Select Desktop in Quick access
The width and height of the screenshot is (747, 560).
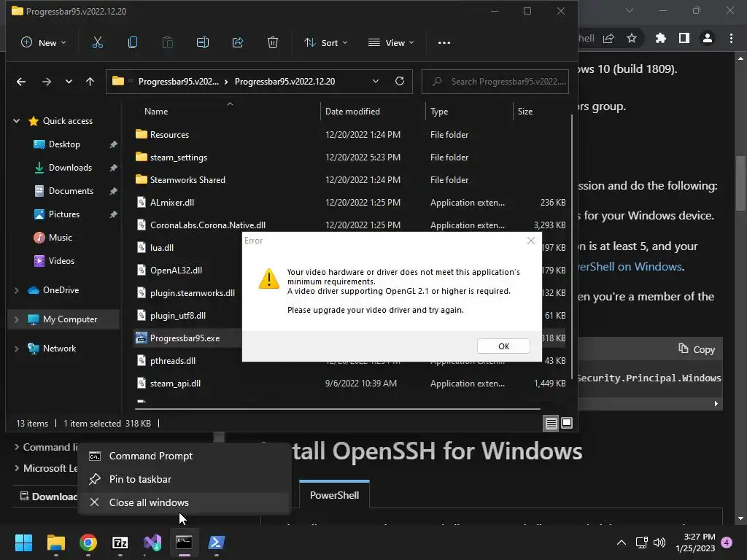point(64,144)
